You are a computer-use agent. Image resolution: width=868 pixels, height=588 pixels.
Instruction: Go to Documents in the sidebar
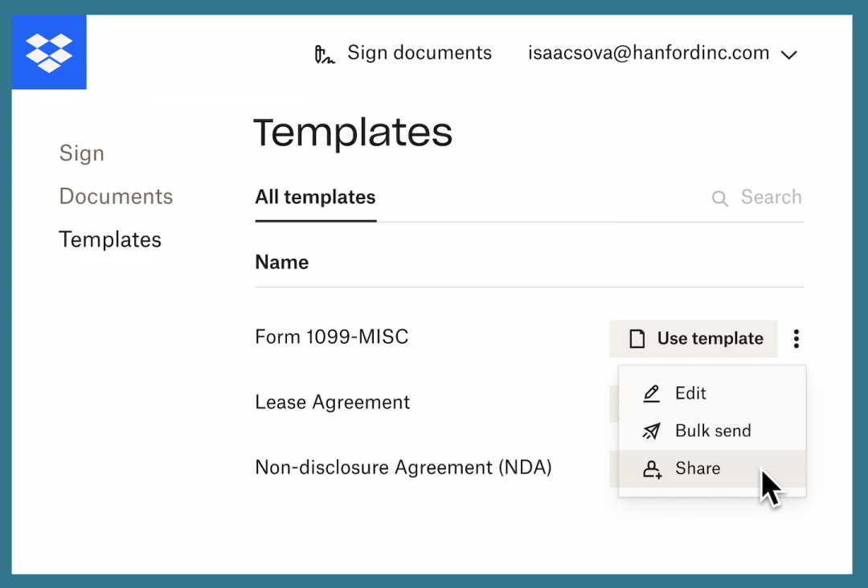pos(116,197)
